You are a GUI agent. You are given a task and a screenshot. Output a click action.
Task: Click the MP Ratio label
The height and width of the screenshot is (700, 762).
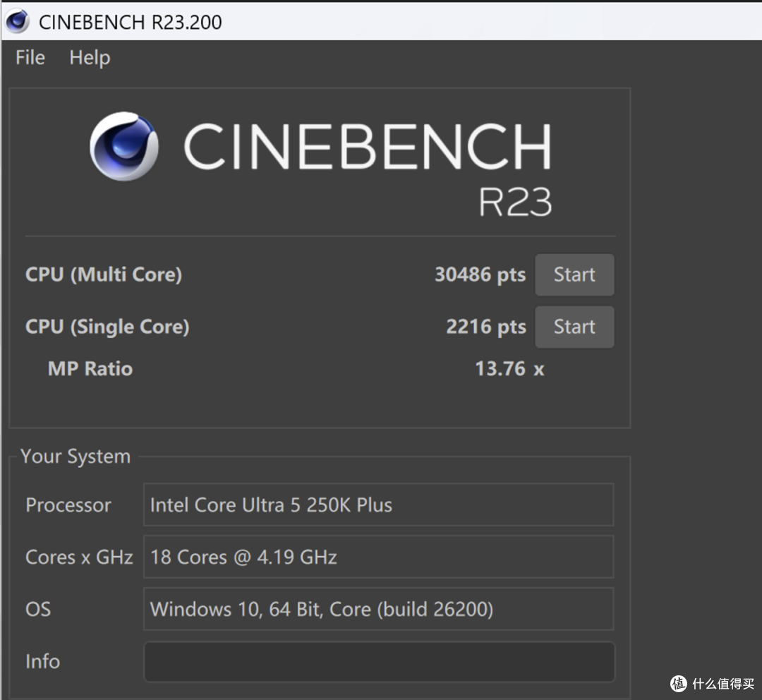click(90, 368)
